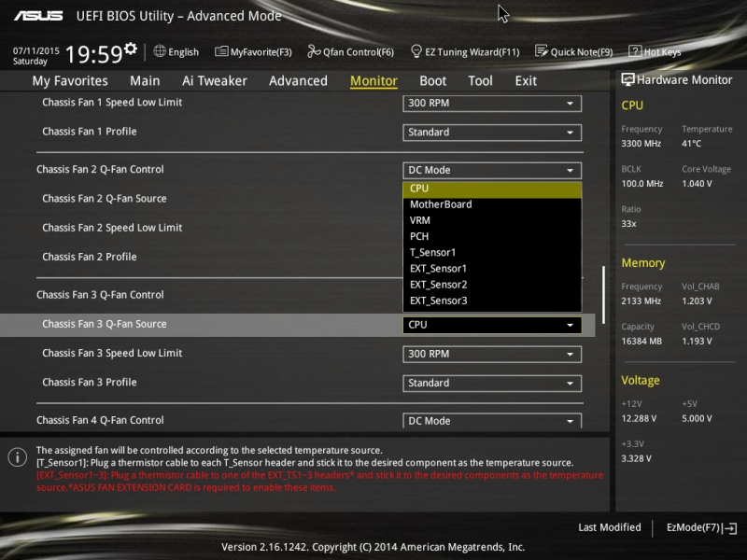Click the +12V reading 12.288 V
This screenshot has width=747, height=560.
639,418
